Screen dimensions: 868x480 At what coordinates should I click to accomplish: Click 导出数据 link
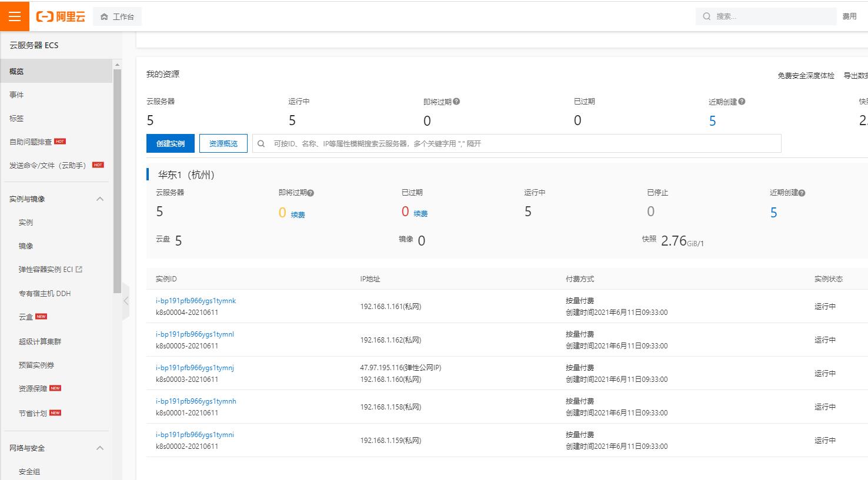pyautogui.click(x=856, y=75)
